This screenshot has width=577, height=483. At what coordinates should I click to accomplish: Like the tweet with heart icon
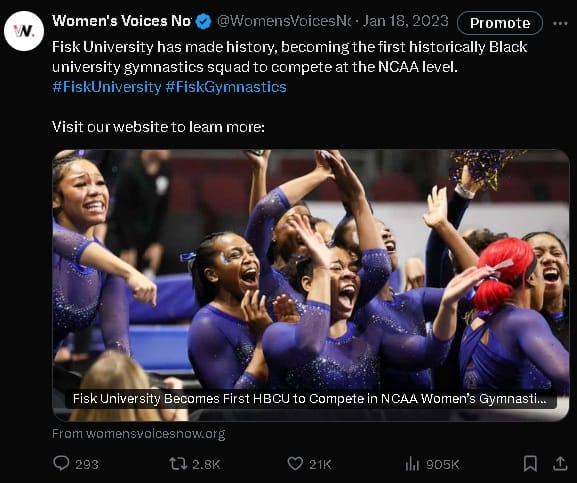[295, 464]
